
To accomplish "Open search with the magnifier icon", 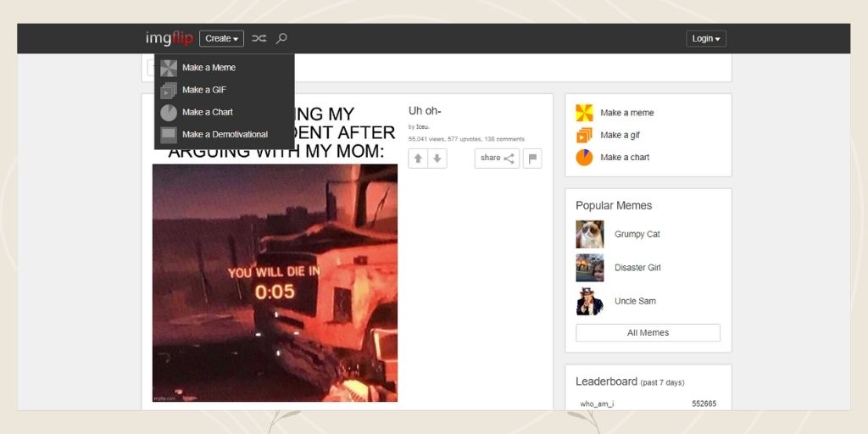I will click(281, 38).
